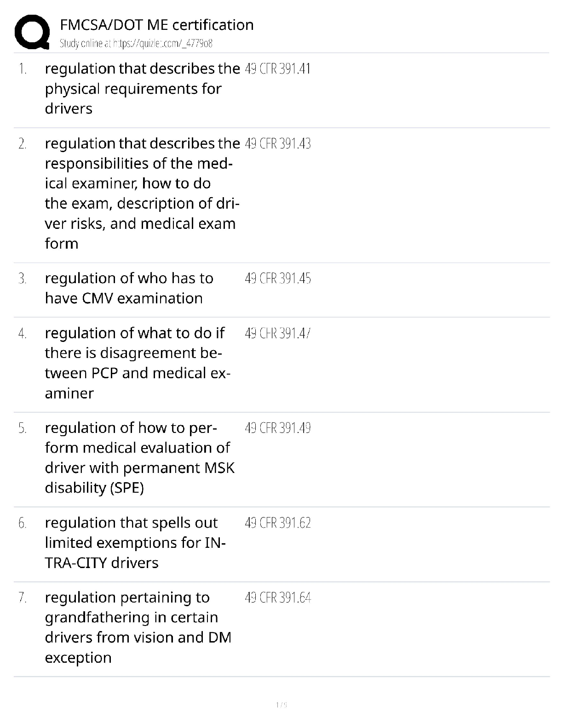563x728 pixels.
Task: Click the definition 49 CFR 391.41
Action: tap(278, 69)
